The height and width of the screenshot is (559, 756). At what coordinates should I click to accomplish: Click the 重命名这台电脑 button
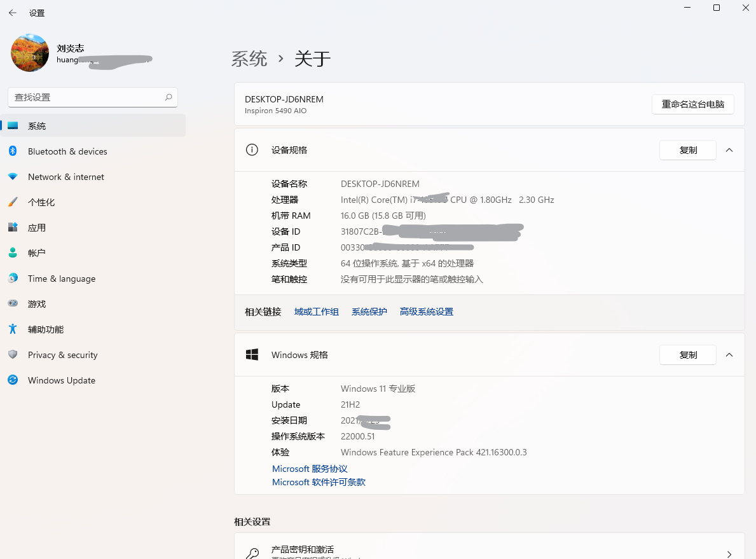tap(693, 104)
